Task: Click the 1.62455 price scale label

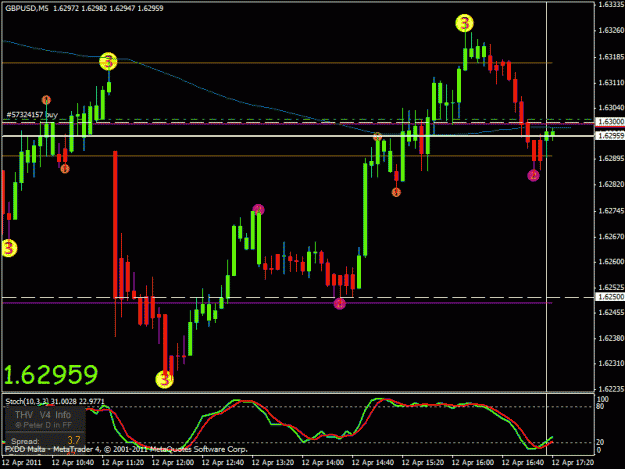Action: click(611, 312)
